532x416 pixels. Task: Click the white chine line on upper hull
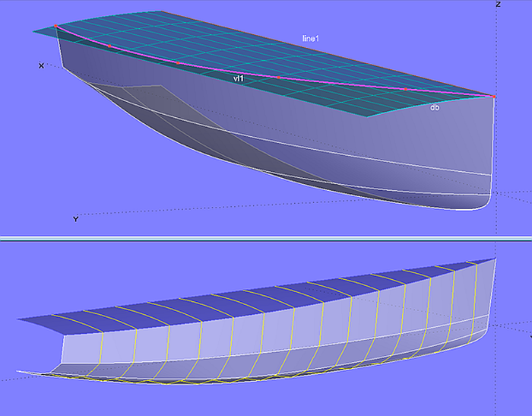[342, 157]
